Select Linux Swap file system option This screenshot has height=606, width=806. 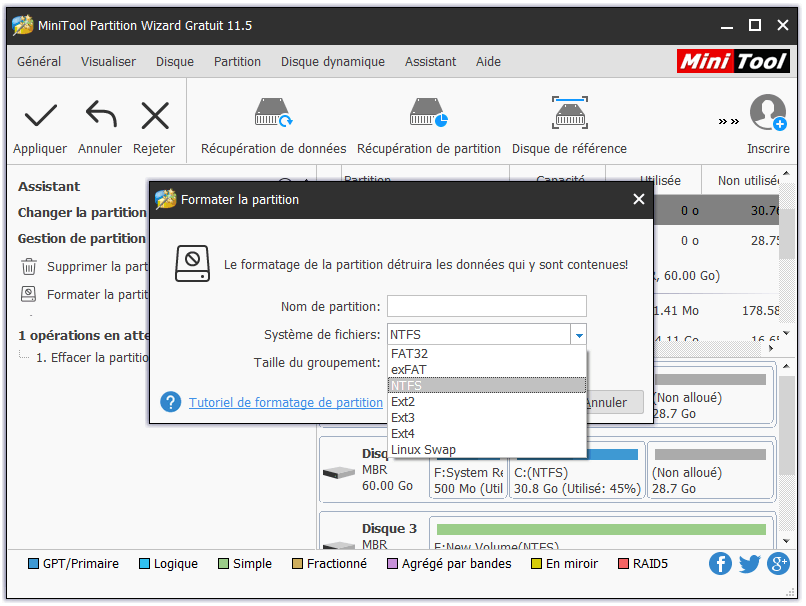coord(487,449)
